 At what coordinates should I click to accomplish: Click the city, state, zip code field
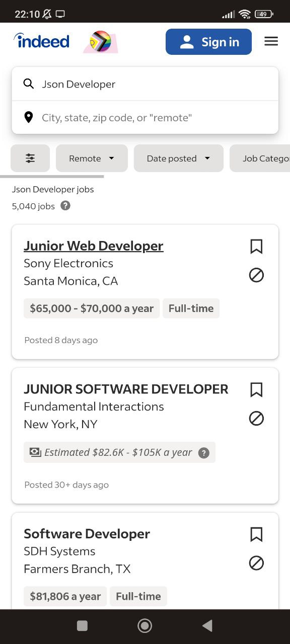click(145, 118)
